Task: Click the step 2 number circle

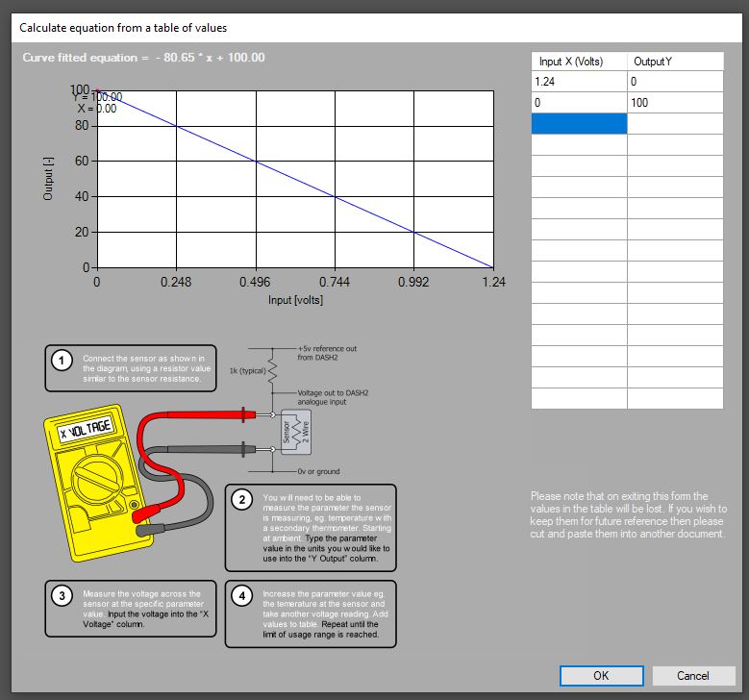Action: [x=242, y=500]
